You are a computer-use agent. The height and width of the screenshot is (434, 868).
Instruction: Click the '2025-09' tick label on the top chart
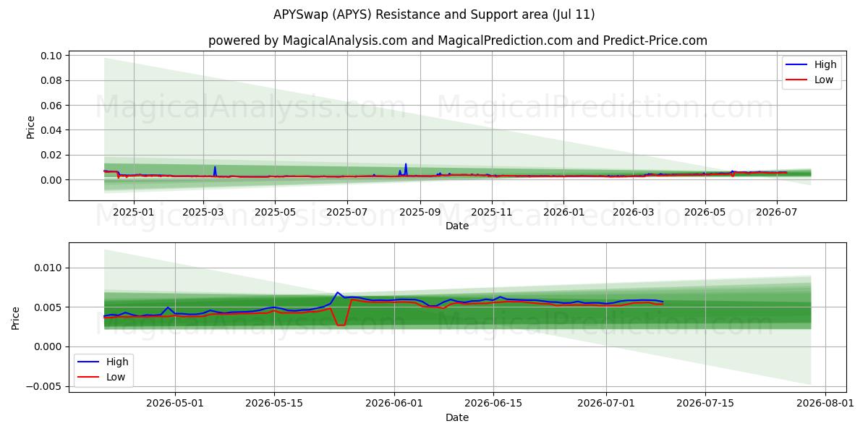pyautogui.click(x=420, y=212)
